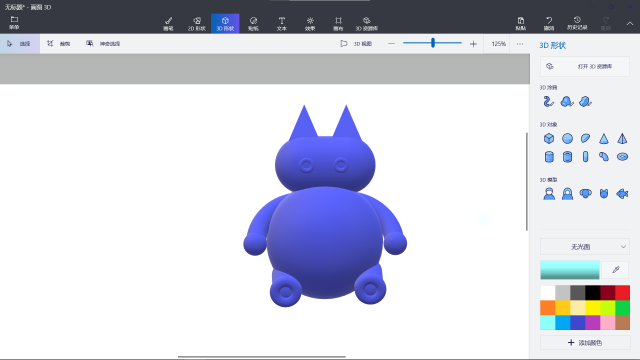
Task: Click the Open 3D library button
Action: pos(585,67)
